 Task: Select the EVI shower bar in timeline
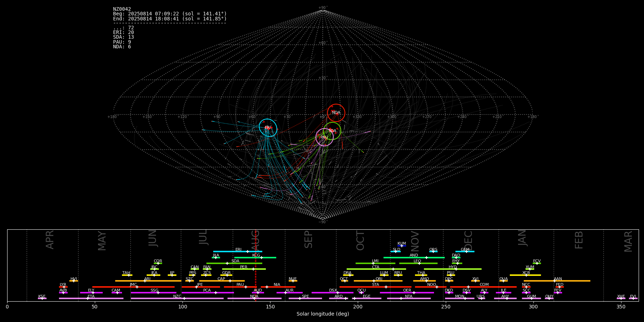click(x=633, y=298)
